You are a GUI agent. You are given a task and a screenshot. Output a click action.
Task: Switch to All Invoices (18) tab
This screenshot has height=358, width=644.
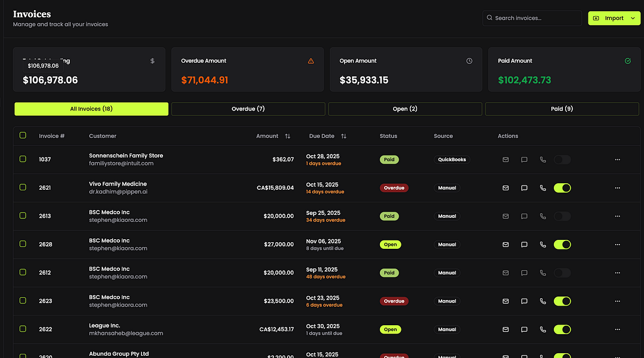click(x=91, y=109)
